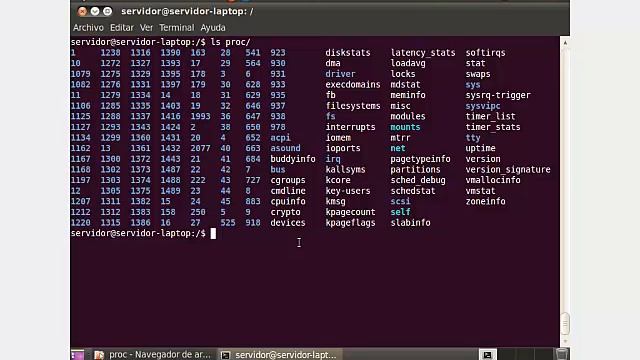Open the Archivo menu
The width and height of the screenshot is (640, 360).
(88, 28)
